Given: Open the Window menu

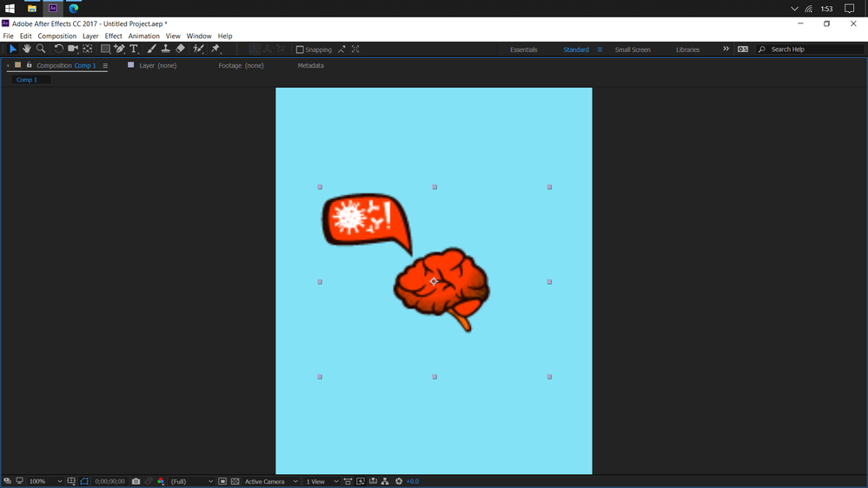Looking at the screenshot, I should pos(199,36).
